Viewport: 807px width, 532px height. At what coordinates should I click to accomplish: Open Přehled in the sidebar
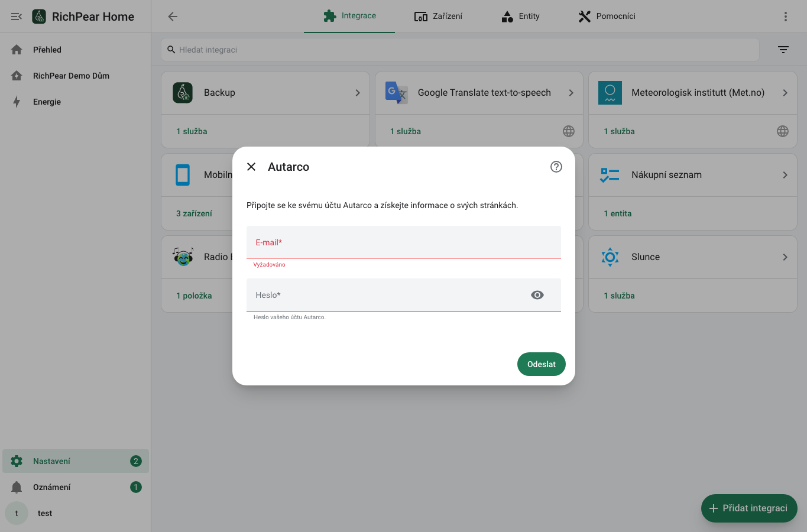76,50
